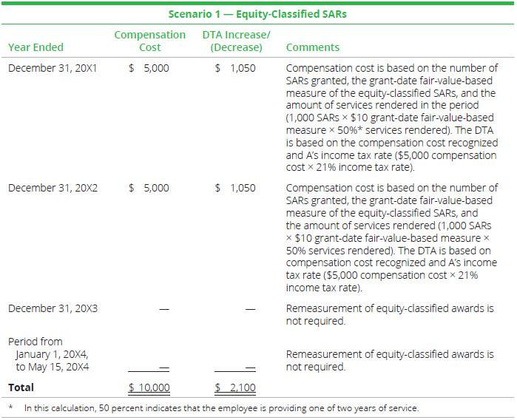Click the 20X3 remeasurement comment text

pyautogui.click(x=389, y=314)
